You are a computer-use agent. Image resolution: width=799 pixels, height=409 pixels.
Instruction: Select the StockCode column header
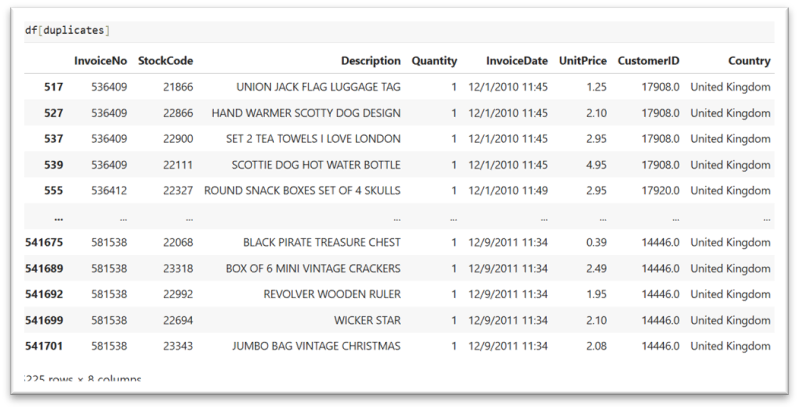[165, 61]
